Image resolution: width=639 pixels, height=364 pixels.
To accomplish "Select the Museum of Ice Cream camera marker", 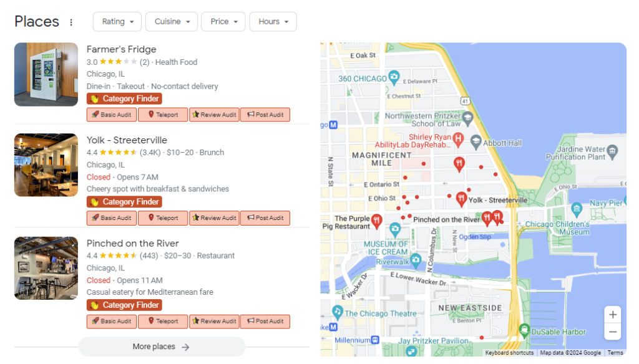I will (x=394, y=229).
